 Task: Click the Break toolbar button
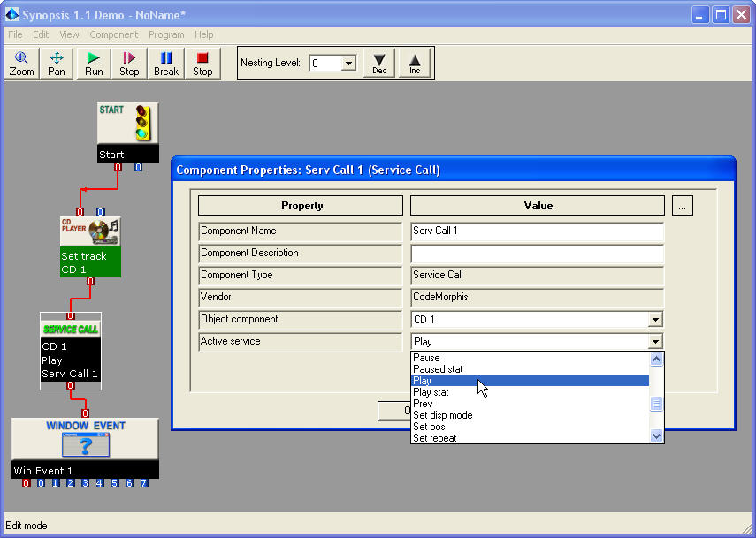pos(166,63)
